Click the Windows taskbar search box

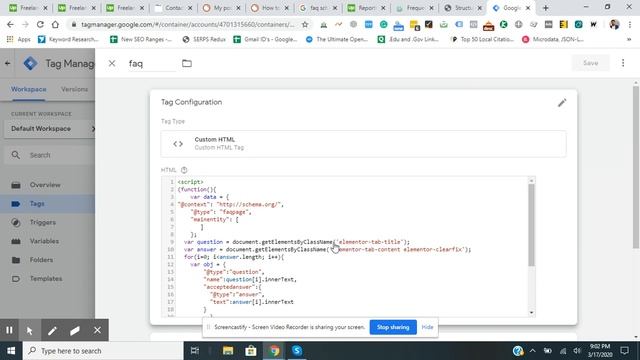103,351
